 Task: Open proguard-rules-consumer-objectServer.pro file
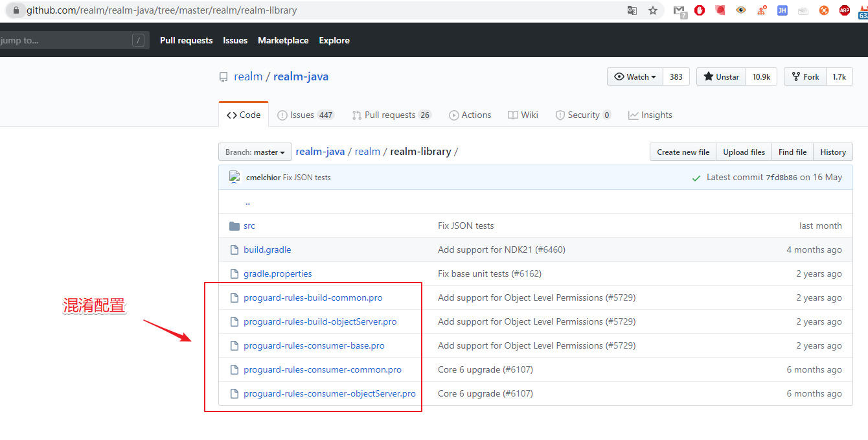330,394
